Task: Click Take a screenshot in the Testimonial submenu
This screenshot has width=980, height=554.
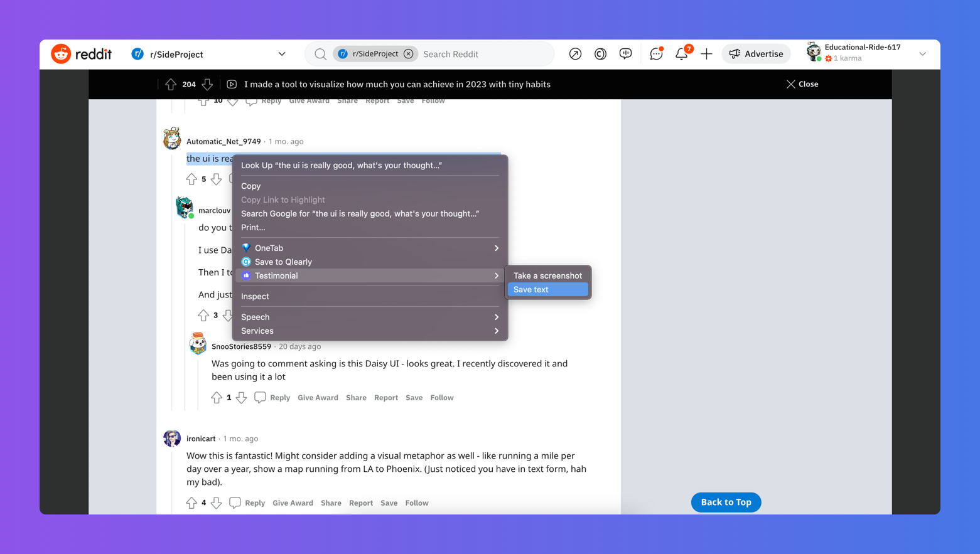Action: tap(547, 275)
